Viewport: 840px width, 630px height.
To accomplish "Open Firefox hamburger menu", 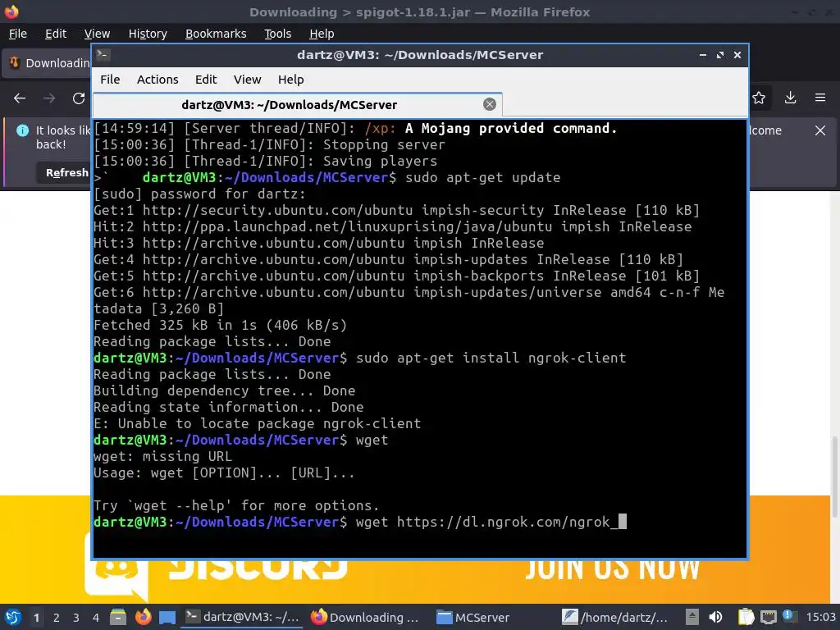I will click(x=820, y=98).
